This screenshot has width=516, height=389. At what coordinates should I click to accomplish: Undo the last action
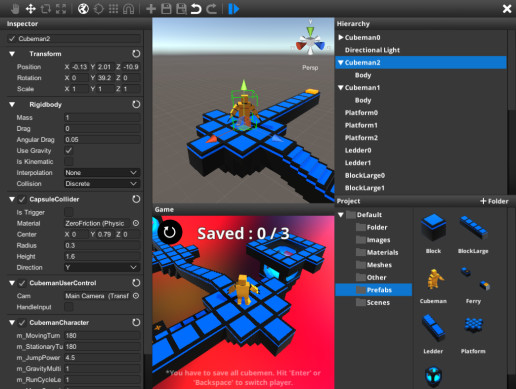click(x=196, y=9)
